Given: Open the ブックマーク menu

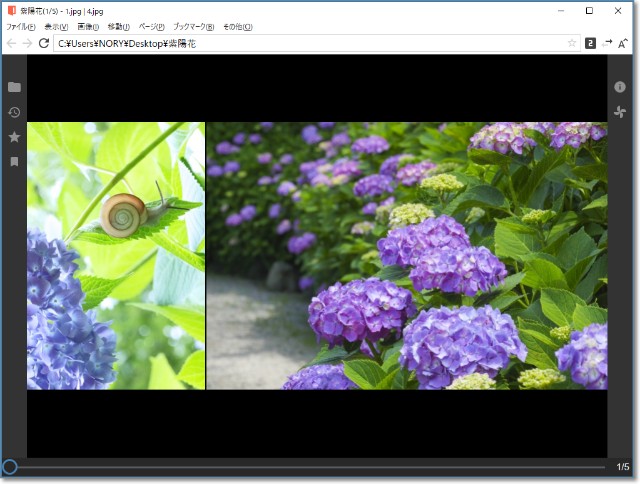Looking at the screenshot, I should tap(193, 27).
